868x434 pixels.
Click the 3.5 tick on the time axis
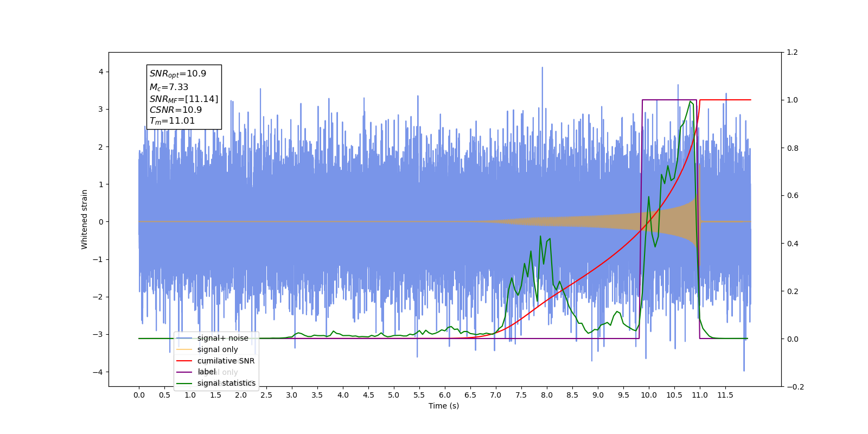click(317, 395)
